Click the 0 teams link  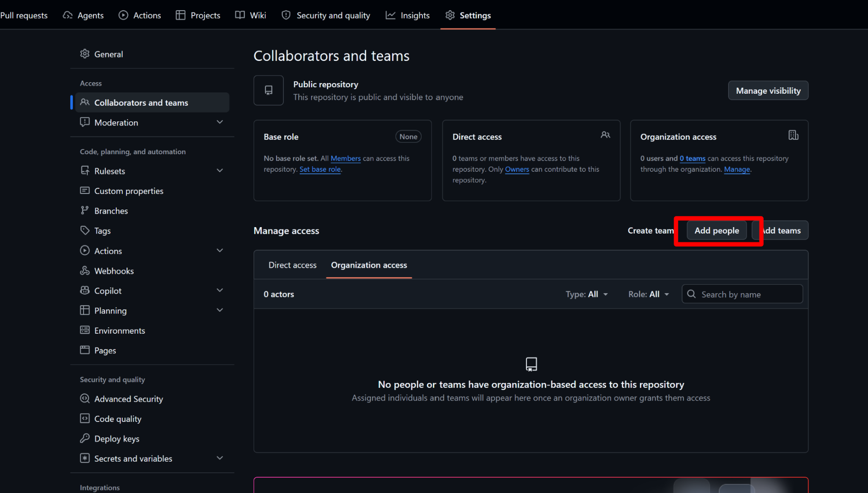pyautogui.click(x=692, y=158)
